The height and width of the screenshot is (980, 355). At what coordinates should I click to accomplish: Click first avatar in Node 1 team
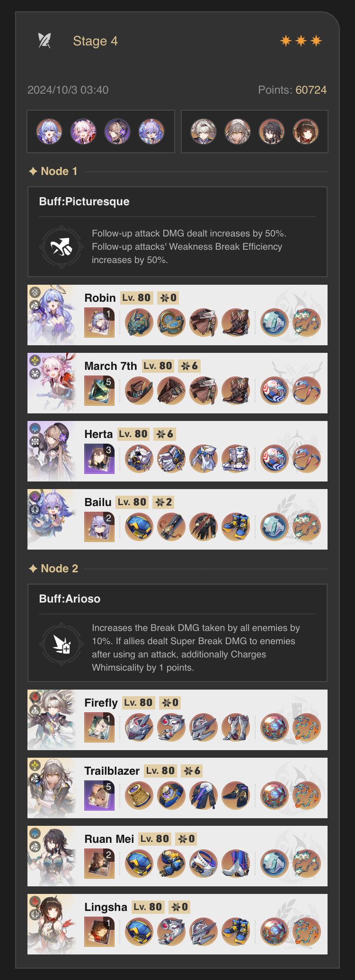pyautogui.click(x=49, y=131)
